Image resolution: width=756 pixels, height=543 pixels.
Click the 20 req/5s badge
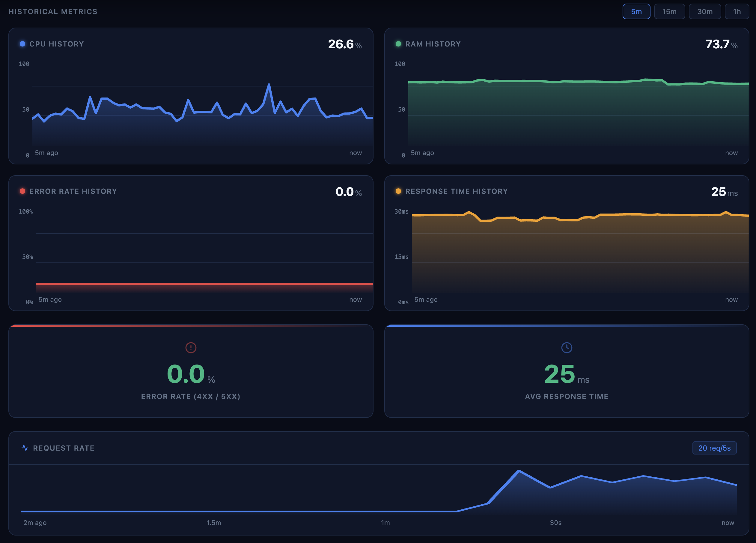714,448
